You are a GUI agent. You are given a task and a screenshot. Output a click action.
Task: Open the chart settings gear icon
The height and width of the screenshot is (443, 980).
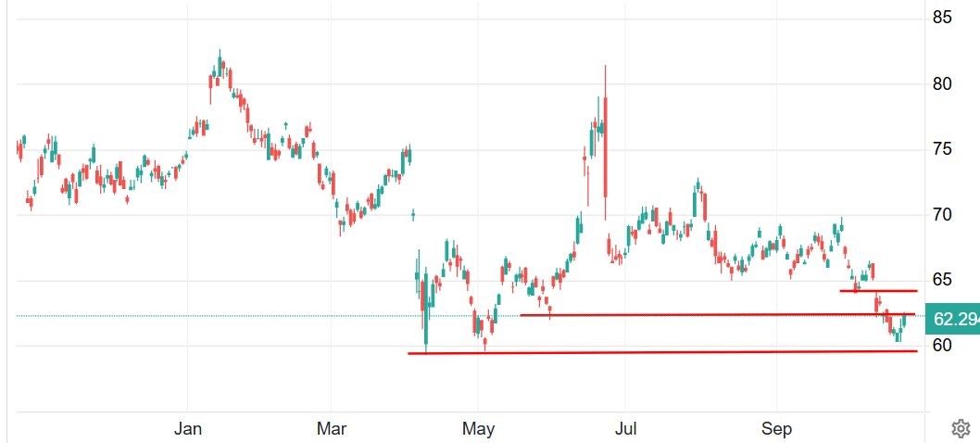point(961,428)
